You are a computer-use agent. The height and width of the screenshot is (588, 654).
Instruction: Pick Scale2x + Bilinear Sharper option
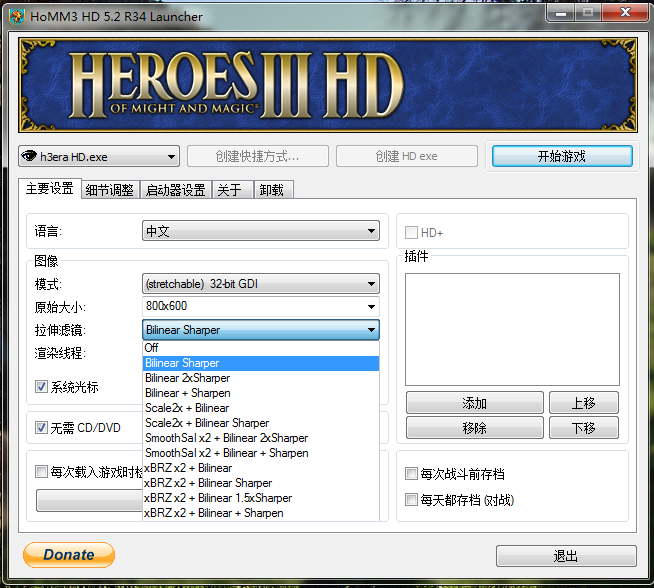click(207, 423)
